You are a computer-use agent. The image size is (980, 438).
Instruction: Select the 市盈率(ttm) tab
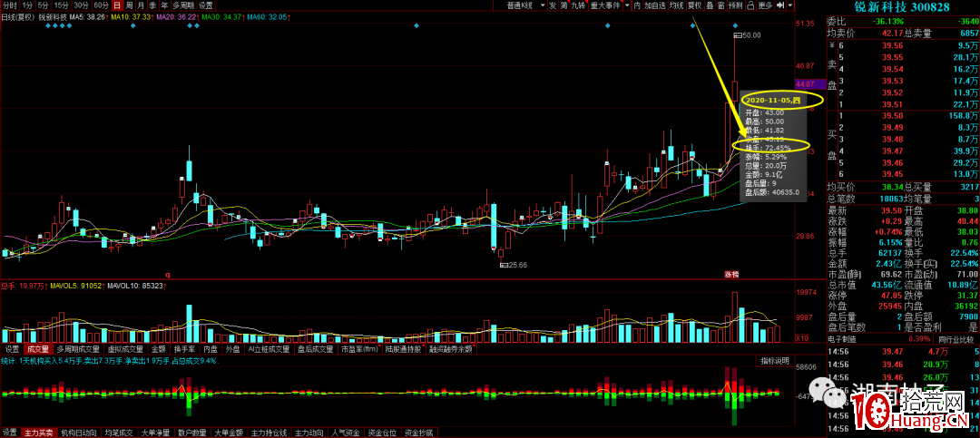[359, 348]
